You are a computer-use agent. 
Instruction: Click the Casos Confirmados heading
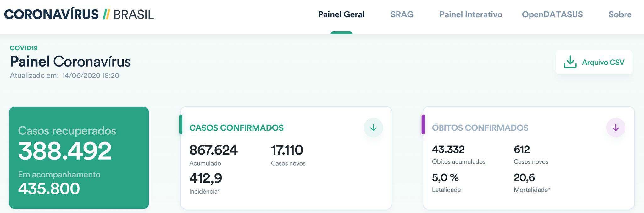pyautogui.click(x=236, y=128)
